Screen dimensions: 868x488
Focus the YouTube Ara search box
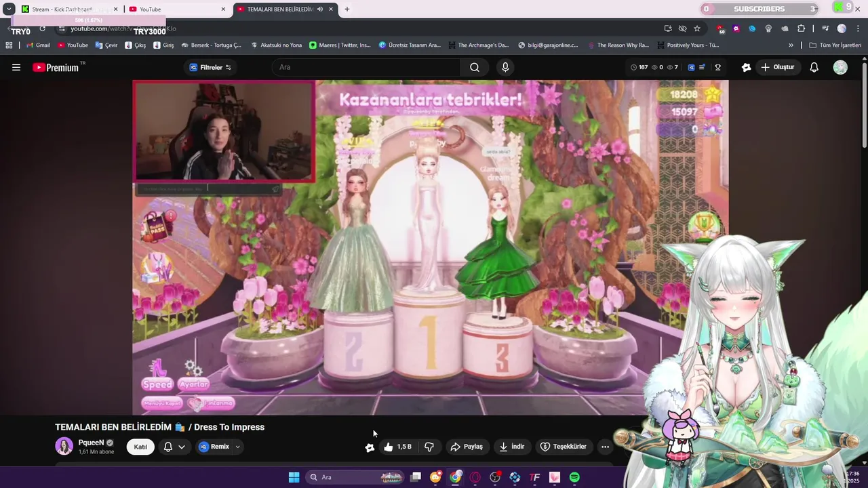click(366, 67)
